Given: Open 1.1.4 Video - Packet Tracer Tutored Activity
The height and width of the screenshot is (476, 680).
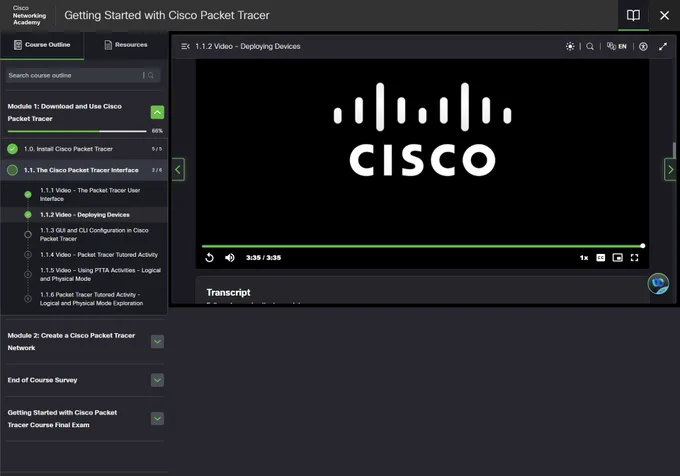Looking at the screenshot, I should tap(99, 255).
